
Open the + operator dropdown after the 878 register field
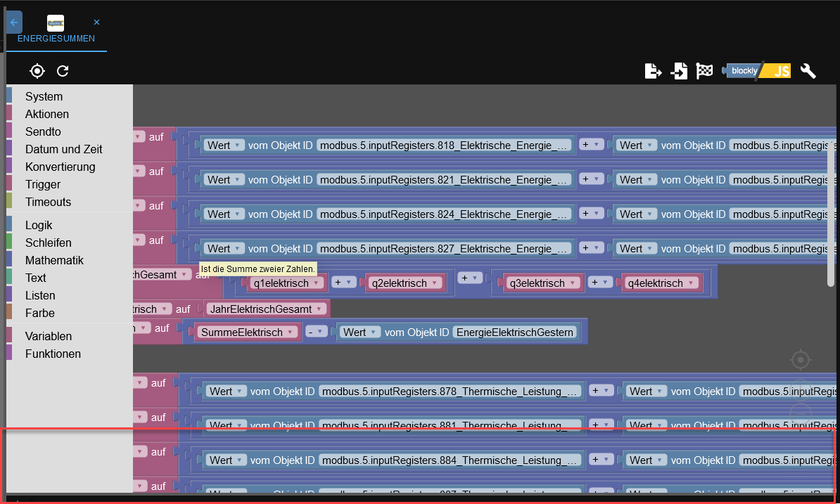click(x=601, y=391)
